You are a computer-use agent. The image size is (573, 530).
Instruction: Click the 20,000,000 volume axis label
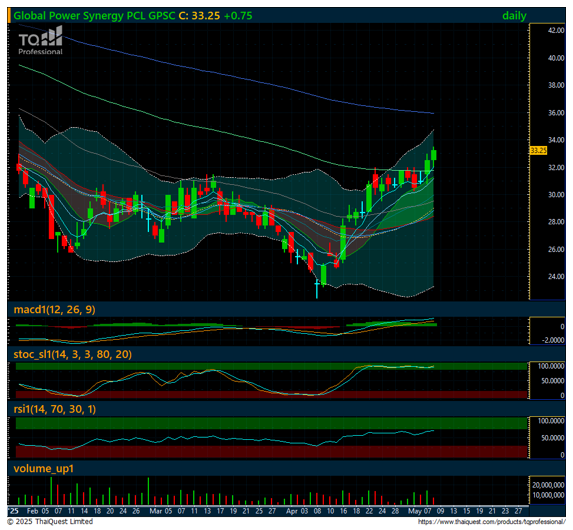click(548, 485)
